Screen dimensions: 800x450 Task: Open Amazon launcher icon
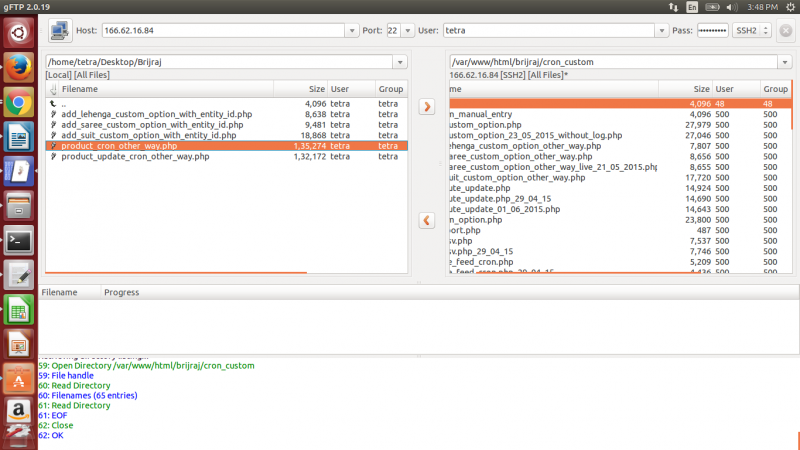point(18,411)
